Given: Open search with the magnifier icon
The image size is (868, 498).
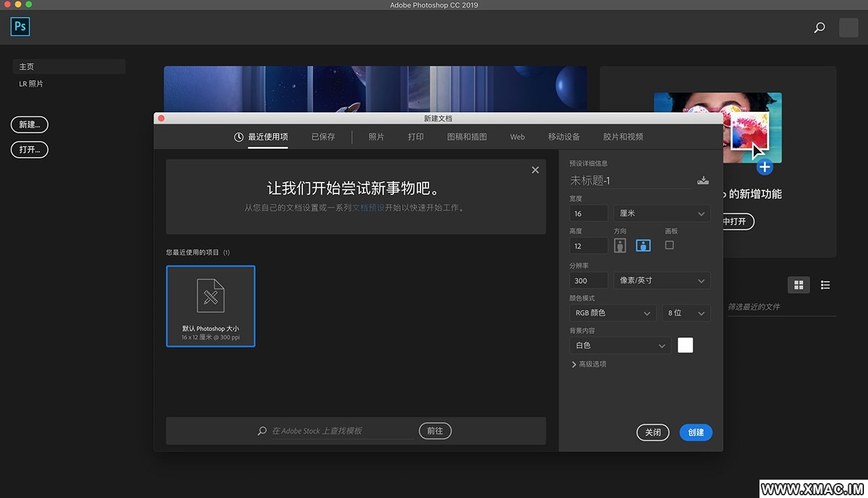Looking at the screenshot, I should 819,28.
